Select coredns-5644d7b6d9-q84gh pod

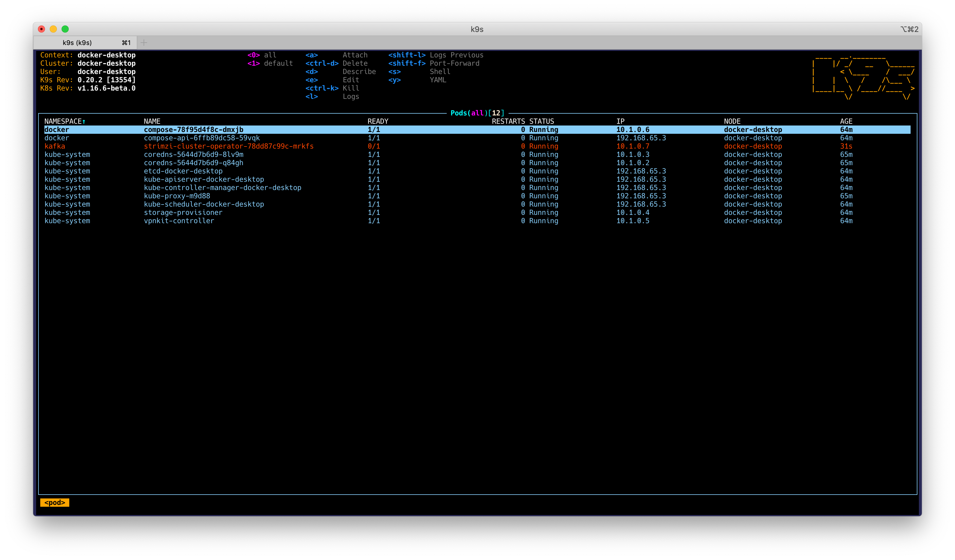pos(477,163)
